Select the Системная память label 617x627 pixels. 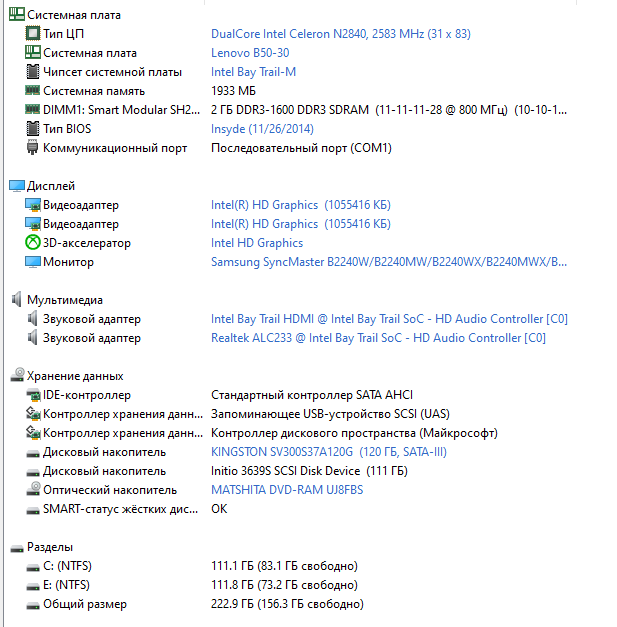pos(94,91)
